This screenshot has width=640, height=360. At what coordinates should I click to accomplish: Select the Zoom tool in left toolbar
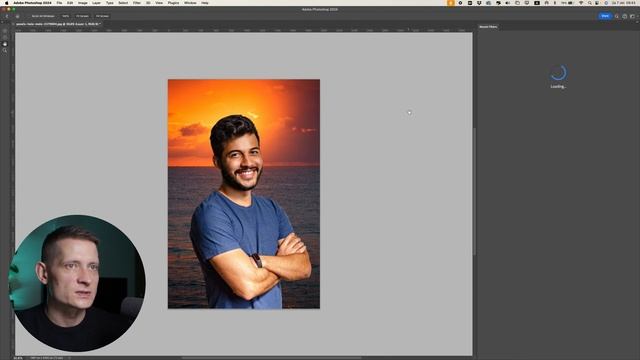point(5,51)
